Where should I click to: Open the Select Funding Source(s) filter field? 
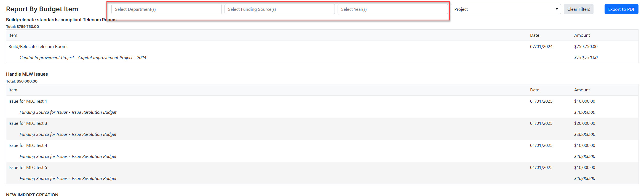click(279, 9)
